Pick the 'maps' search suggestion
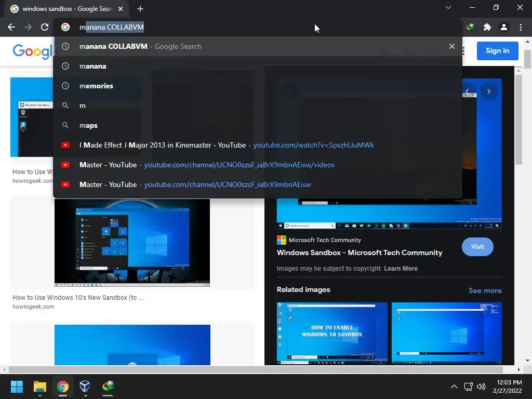 click(x=258, y=125)
